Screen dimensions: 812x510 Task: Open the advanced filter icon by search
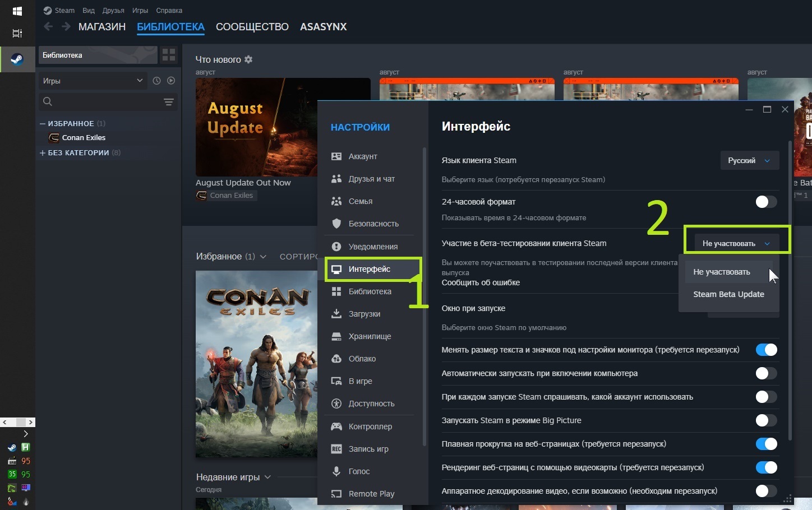tap(168, 101)
